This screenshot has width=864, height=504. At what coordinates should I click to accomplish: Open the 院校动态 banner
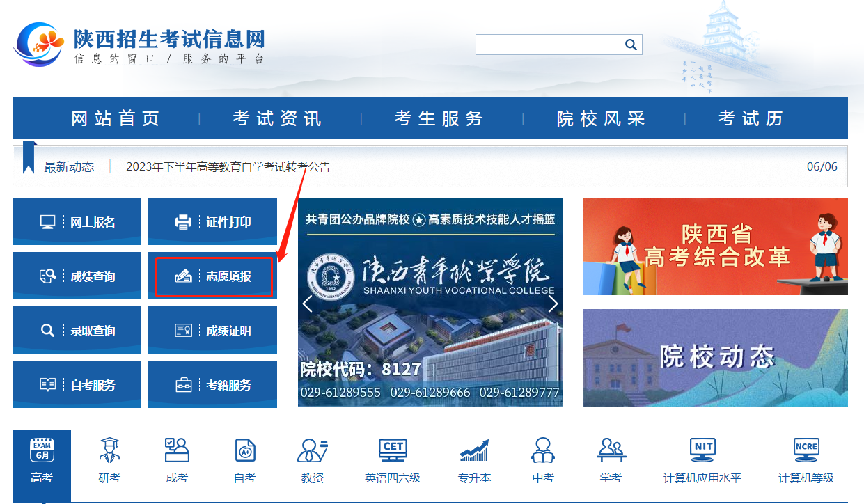(x=716, y=358)
